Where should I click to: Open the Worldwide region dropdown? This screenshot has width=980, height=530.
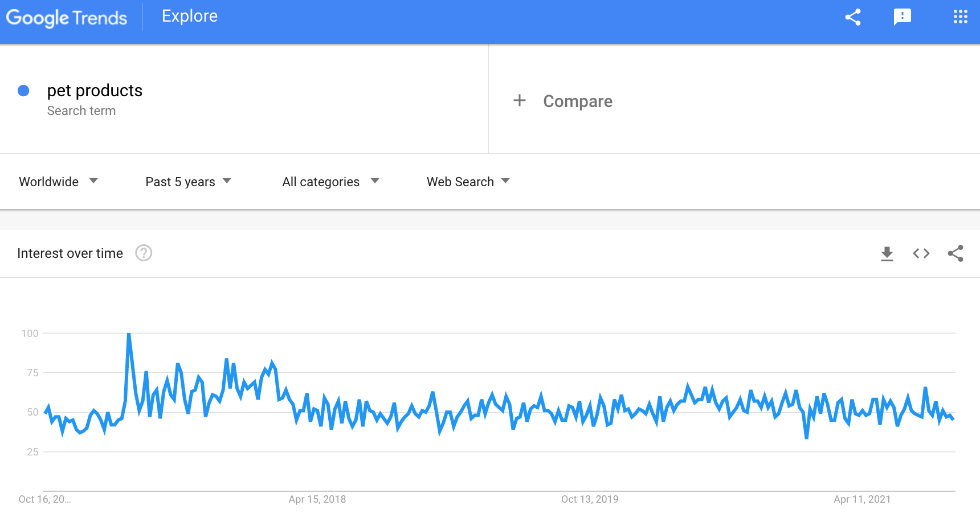click(x=58, y=182)
